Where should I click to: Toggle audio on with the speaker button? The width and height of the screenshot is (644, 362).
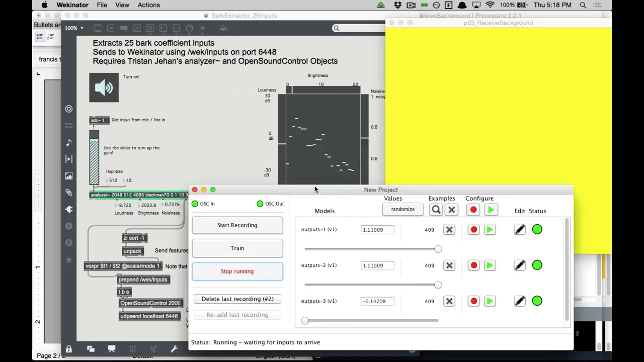[104, 87]
